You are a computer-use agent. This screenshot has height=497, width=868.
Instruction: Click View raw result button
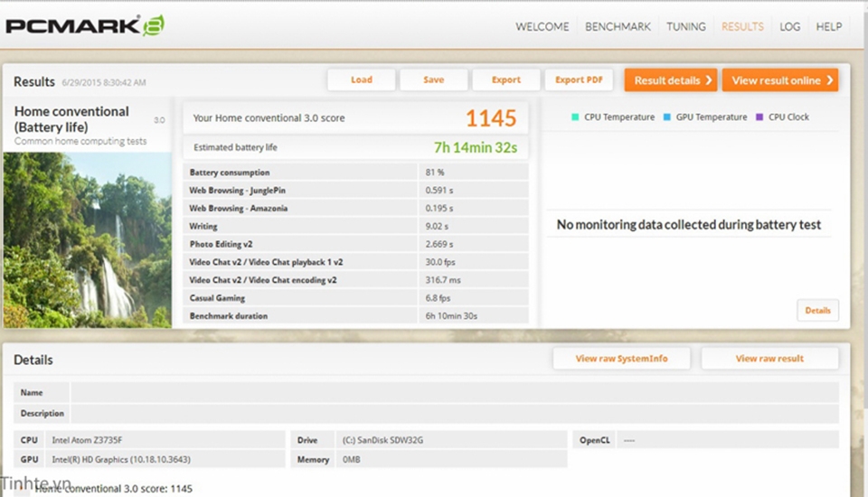coord(769,359)
